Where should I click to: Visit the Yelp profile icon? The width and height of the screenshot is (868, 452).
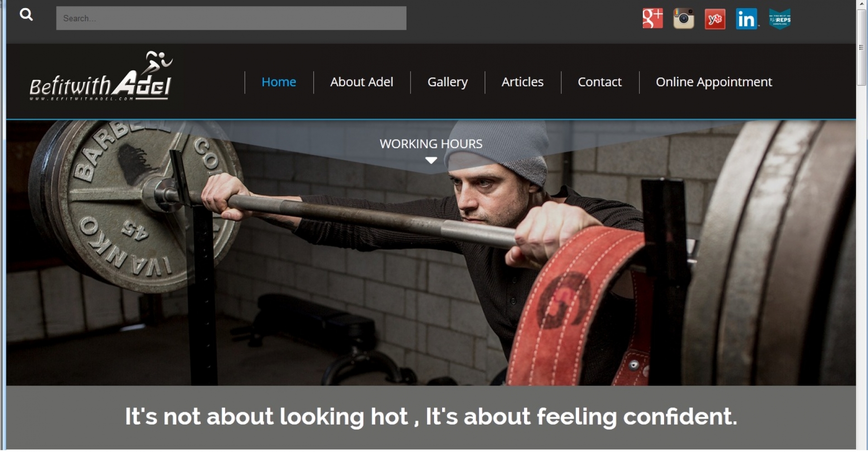point(715,19)
